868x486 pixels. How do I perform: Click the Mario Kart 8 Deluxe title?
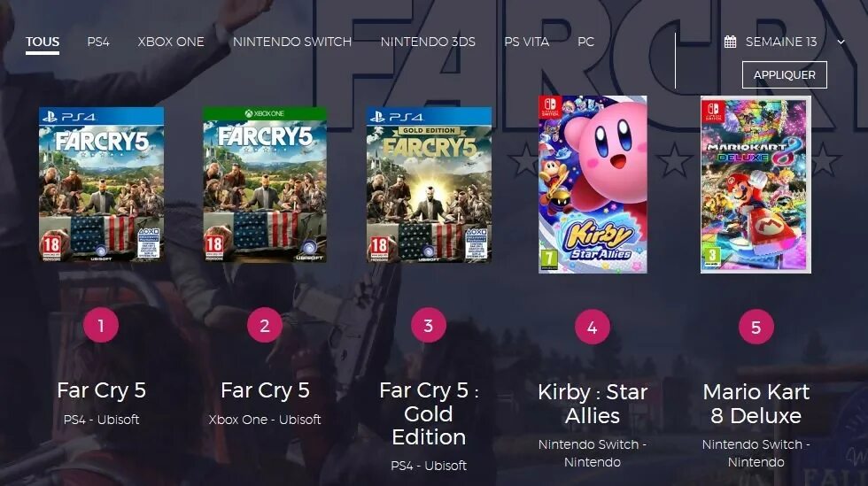click(756, 404)
